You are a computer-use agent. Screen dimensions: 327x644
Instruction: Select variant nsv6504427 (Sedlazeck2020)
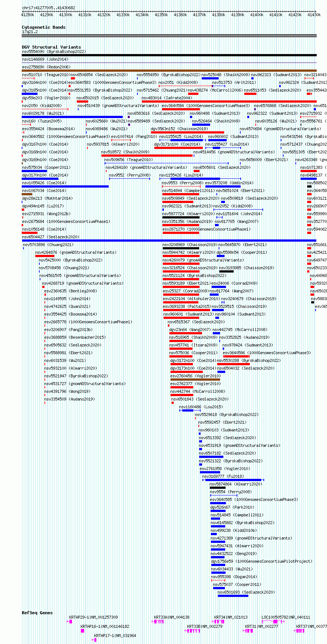(x=169, y=241)
